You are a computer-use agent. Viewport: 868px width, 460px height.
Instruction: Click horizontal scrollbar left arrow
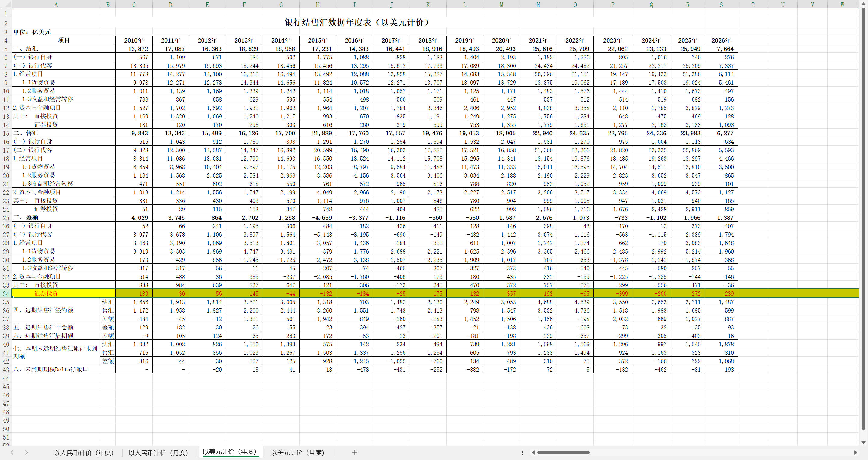point(533,452)
